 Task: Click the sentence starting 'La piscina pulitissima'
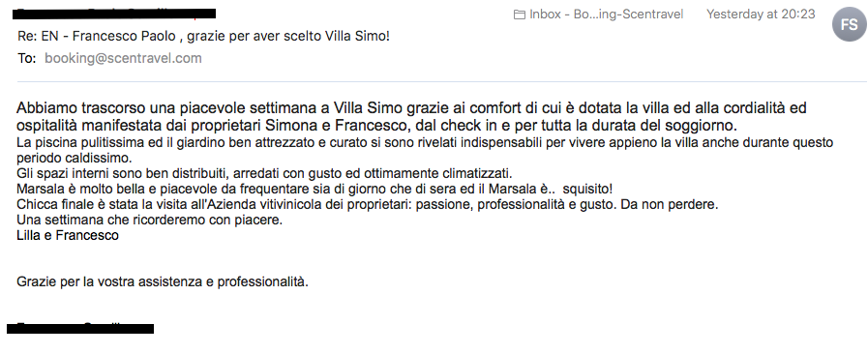tap(425, 143)
